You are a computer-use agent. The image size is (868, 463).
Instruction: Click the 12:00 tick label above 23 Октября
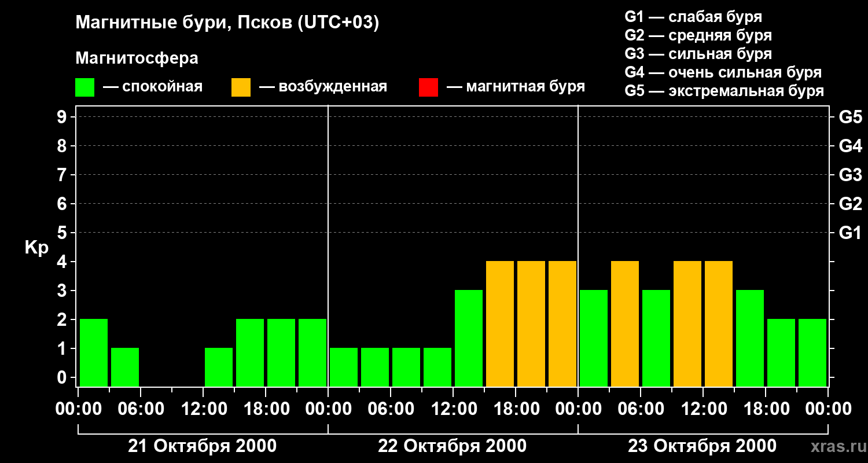coord(703,409)
